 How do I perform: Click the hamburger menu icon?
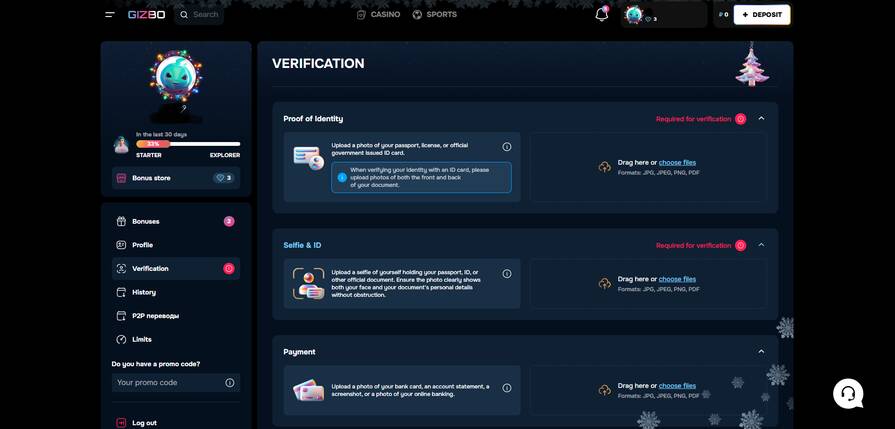pos(110,15)
